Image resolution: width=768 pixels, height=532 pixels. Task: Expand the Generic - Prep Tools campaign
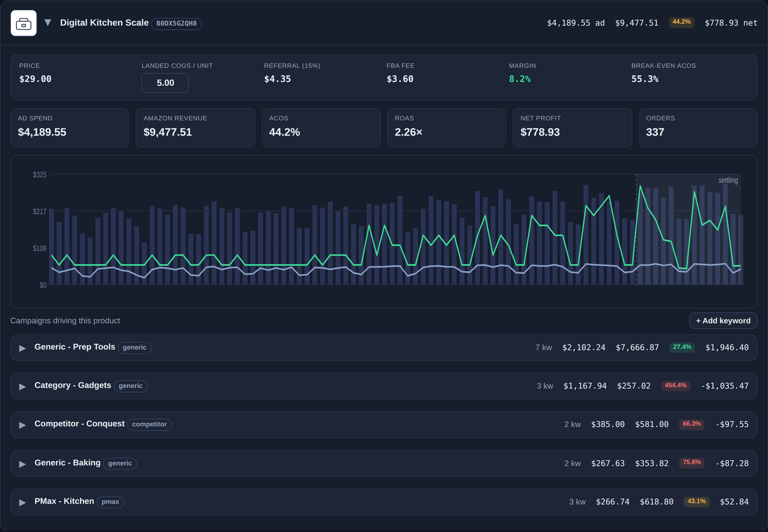pos(22,348)
